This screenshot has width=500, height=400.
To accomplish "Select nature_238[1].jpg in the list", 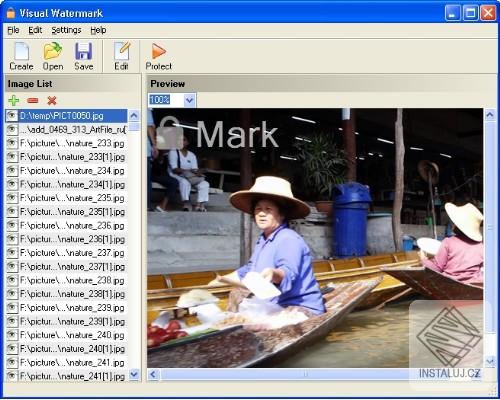I will 66,294.
